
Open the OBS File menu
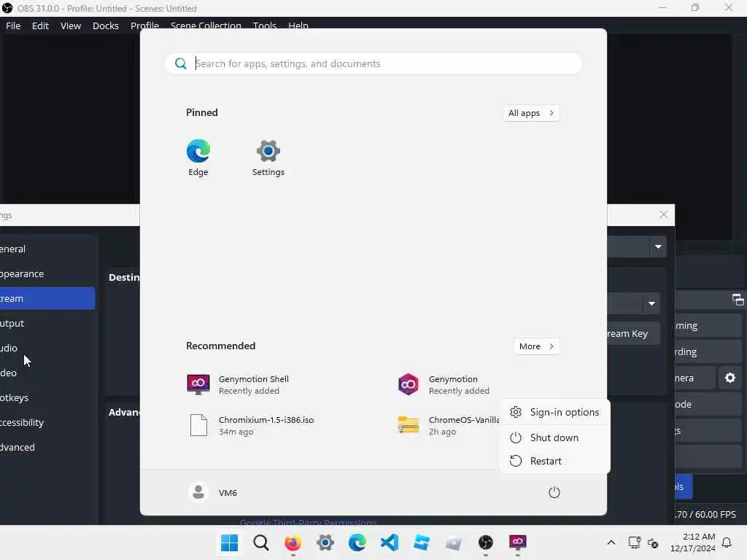point(13,26)
